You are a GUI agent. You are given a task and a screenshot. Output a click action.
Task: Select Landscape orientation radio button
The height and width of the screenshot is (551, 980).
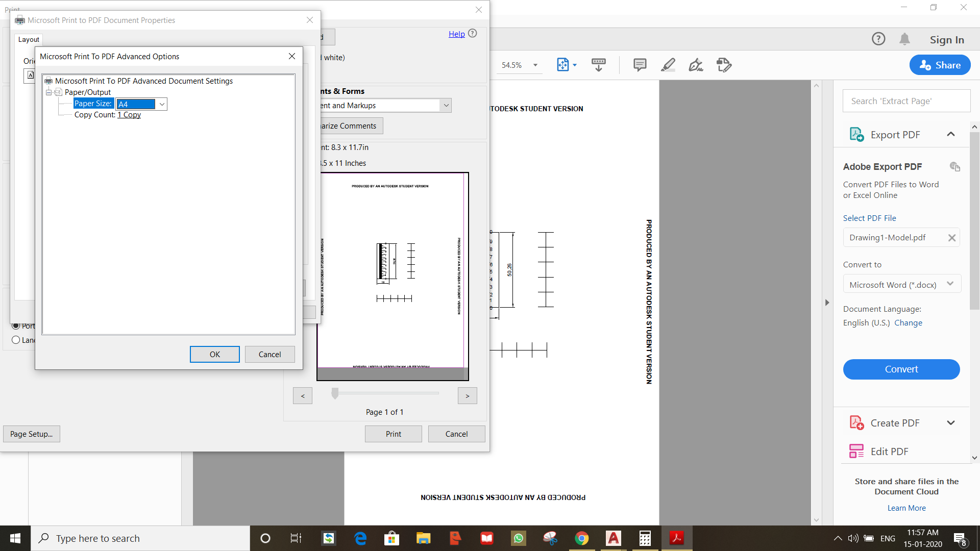pos(15,339)
